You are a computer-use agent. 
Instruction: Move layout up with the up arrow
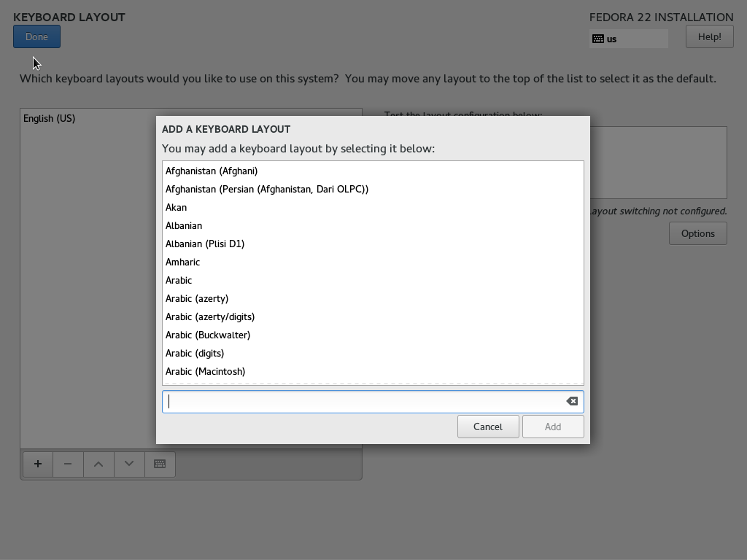pos(98,464)
